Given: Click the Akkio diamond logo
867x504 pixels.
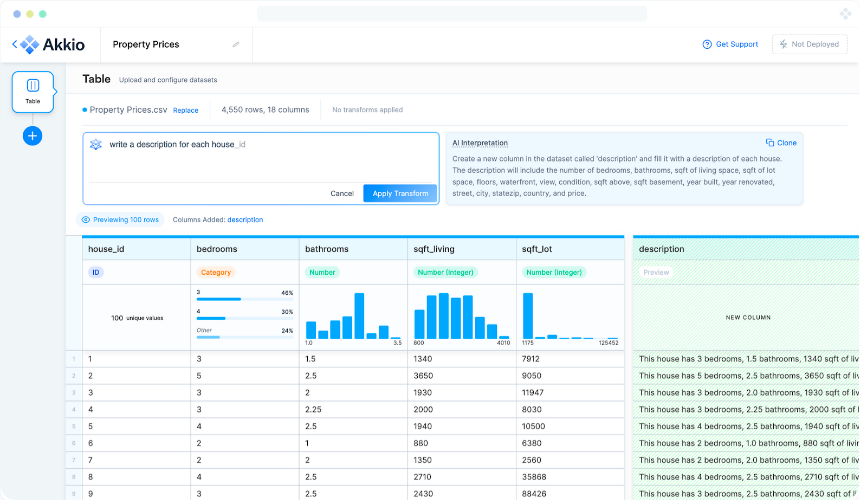Looking at the screenshot, I should coord(29,44).
